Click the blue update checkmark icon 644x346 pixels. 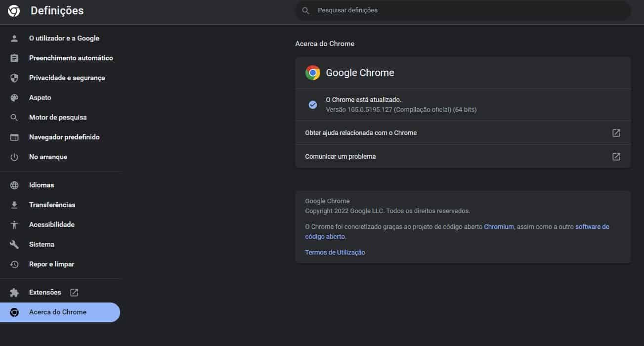point(312,104)
